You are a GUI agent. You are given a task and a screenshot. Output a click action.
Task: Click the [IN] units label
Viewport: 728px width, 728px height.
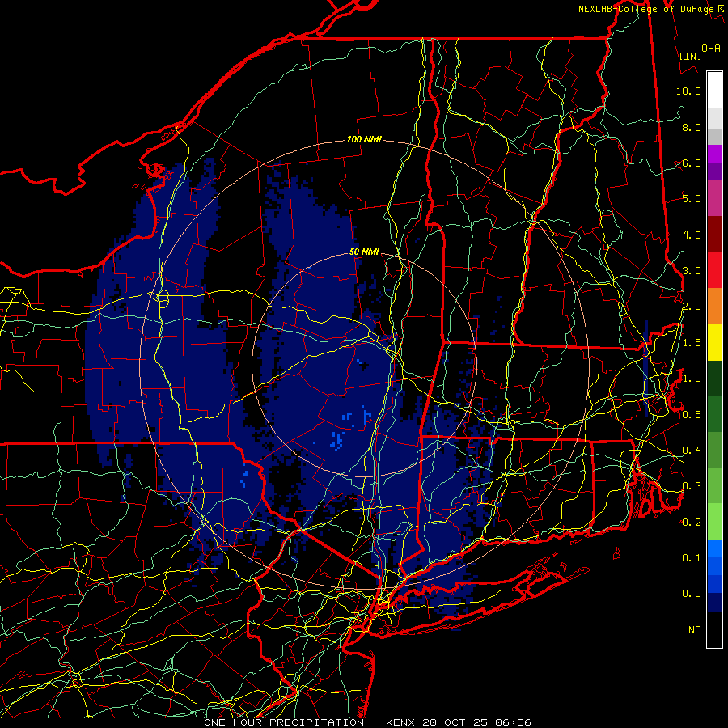tap(690, 56)
